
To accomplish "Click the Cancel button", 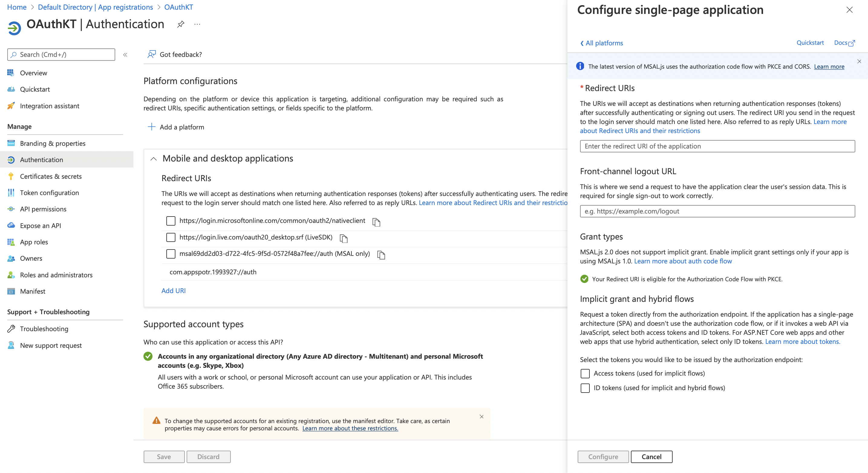I will [651, 457].
